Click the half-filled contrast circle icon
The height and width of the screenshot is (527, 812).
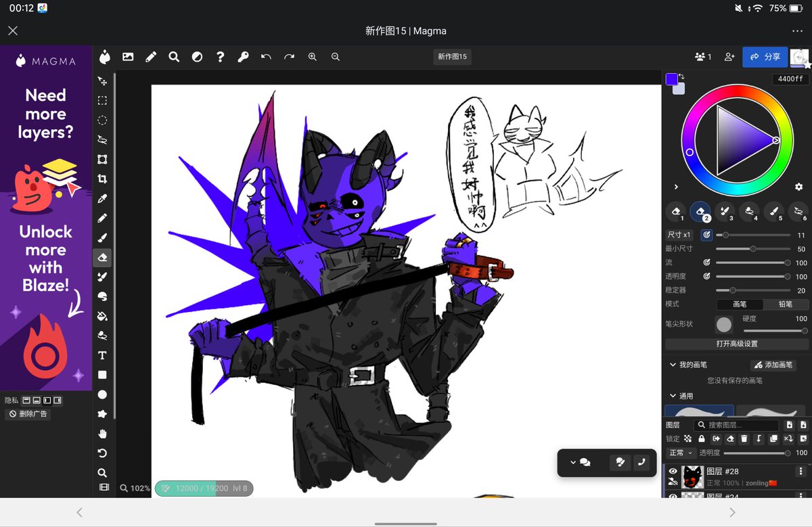[x=197, y=57]
